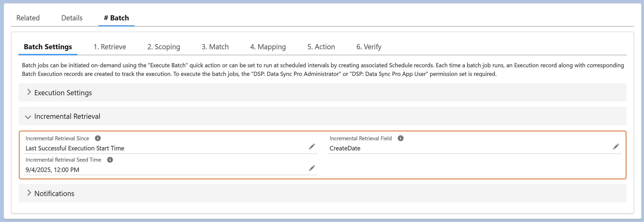Switch to the Related tab
This screenshot has width=644, height=222.
tap(28, 18)
